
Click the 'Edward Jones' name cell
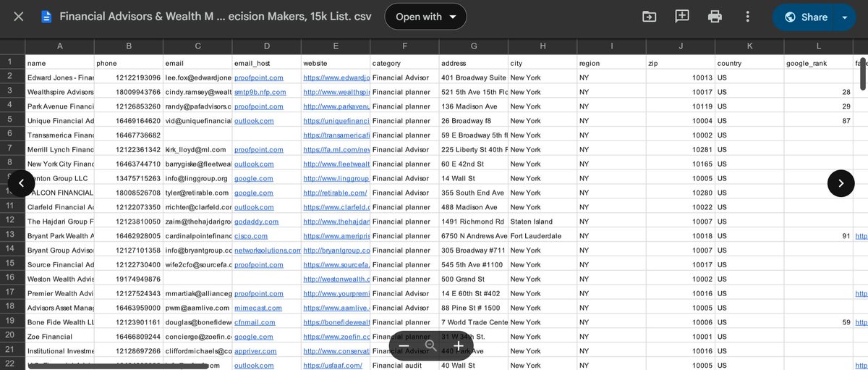point(59,77)
